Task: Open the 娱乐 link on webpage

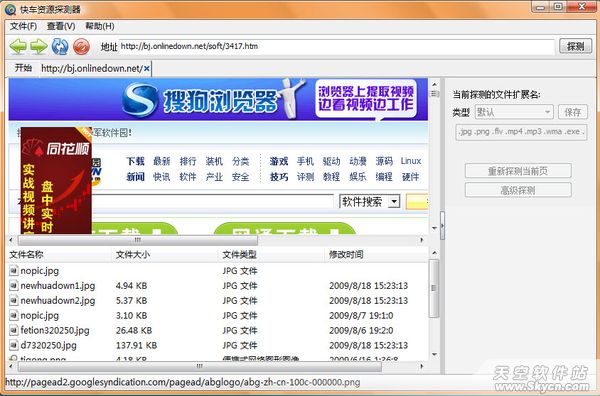Action: pos(358,177)
